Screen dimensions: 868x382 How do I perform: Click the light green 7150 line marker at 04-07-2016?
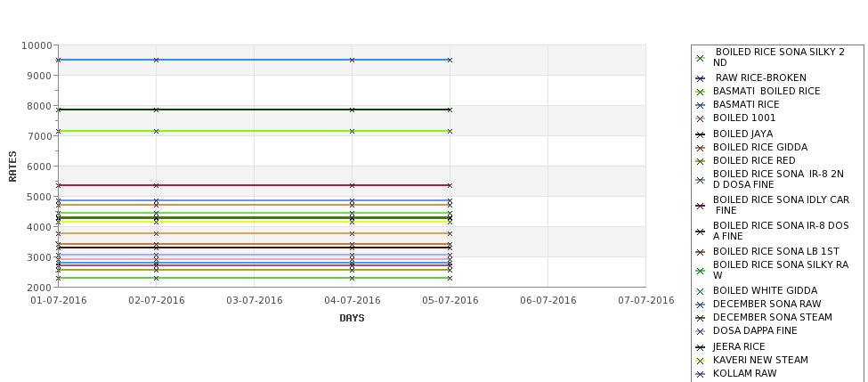[352, 131]
